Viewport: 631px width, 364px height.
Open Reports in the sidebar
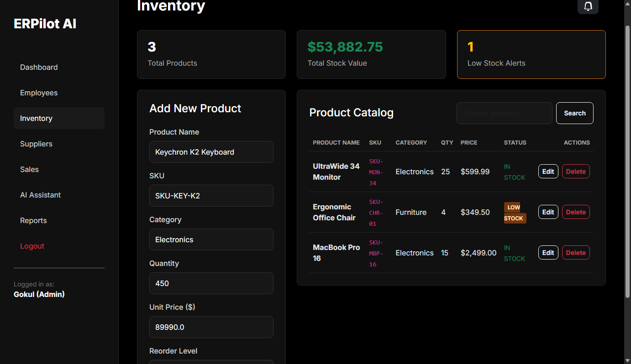tap(59, 220)
